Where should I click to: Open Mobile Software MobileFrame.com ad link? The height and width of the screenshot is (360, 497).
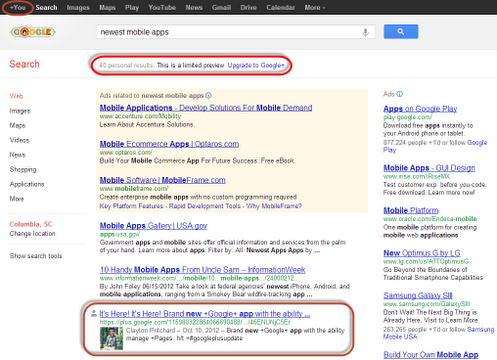162,180
